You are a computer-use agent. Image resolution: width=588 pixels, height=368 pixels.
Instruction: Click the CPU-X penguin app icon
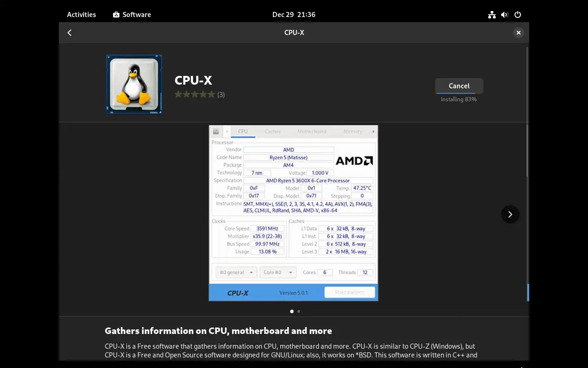coord(134,84)
